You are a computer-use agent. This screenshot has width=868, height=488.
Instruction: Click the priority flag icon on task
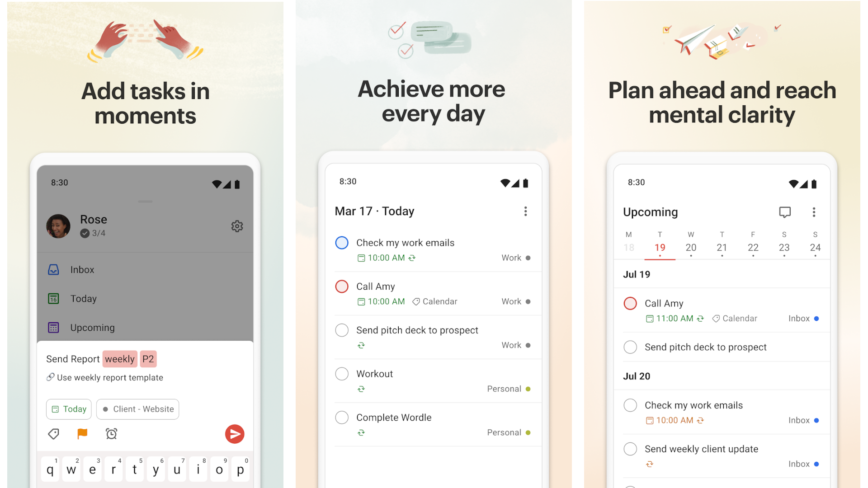click(84, 434)
